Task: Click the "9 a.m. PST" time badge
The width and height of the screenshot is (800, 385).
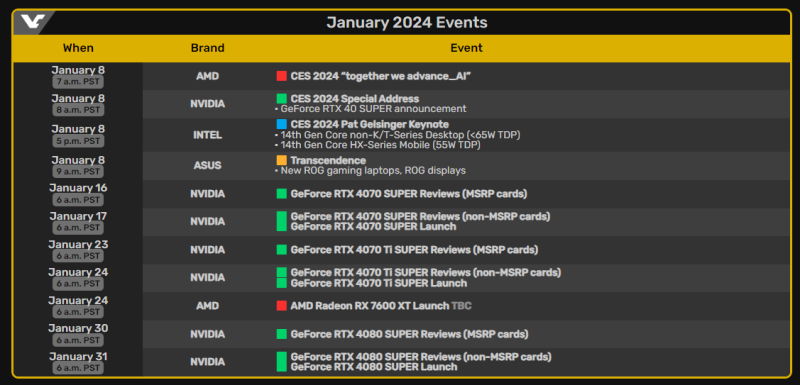Action: tap(78, 171)
